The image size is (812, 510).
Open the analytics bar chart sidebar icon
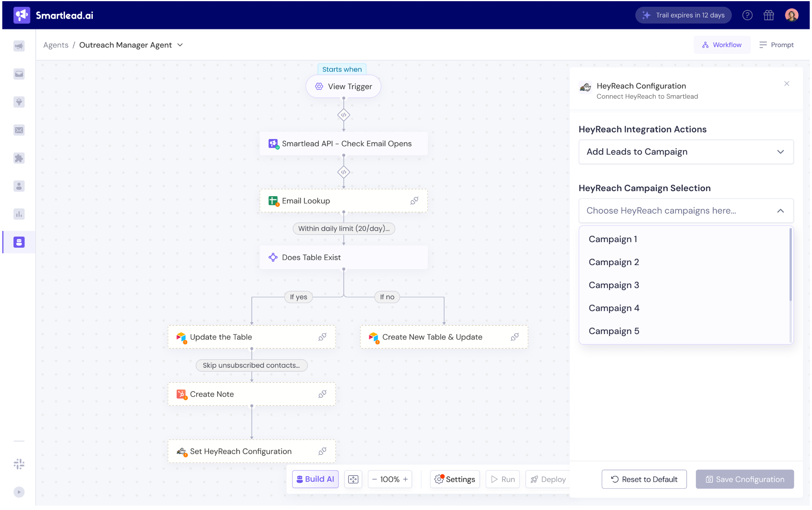click(19, 214)
